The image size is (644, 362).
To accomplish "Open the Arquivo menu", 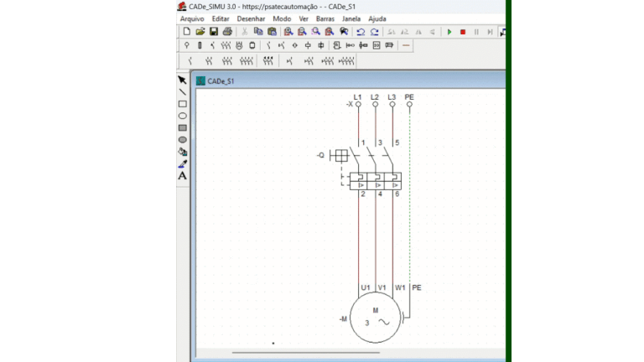I will pyautogui.click(x=192, y=19).
